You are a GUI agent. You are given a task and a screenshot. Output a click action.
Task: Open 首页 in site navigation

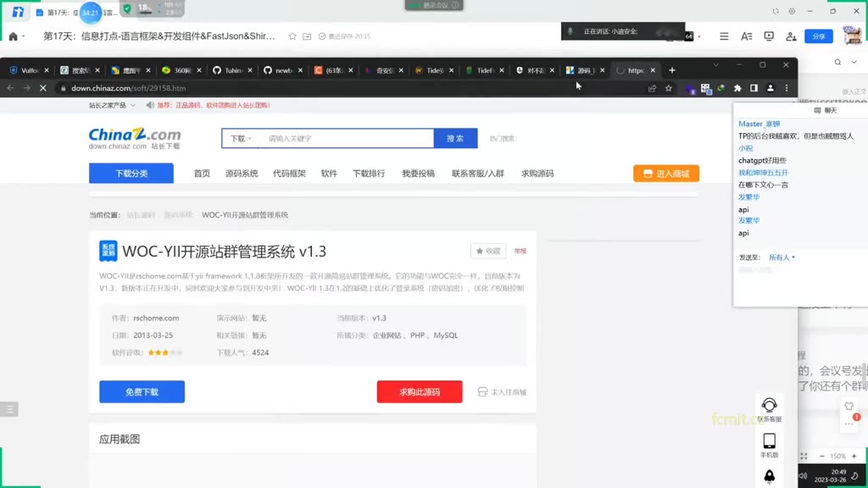point(202,173)
